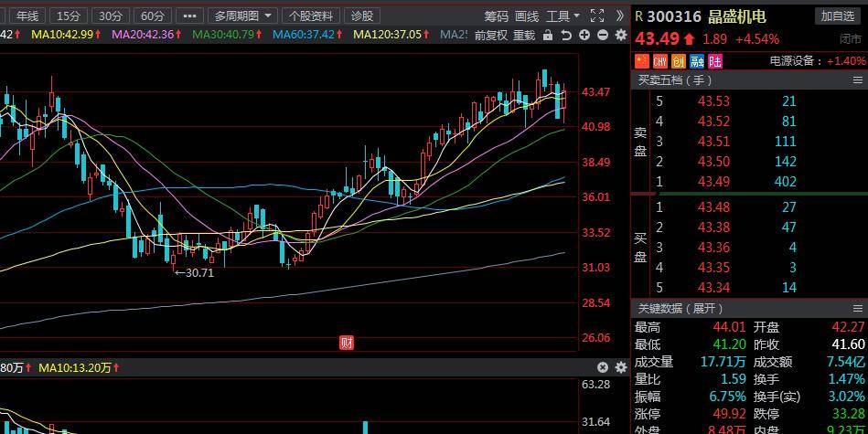Screen dimensions: 868x434
Task: Click the undo arrow icon in chart toolbar
Action: (x=566, y=35)
